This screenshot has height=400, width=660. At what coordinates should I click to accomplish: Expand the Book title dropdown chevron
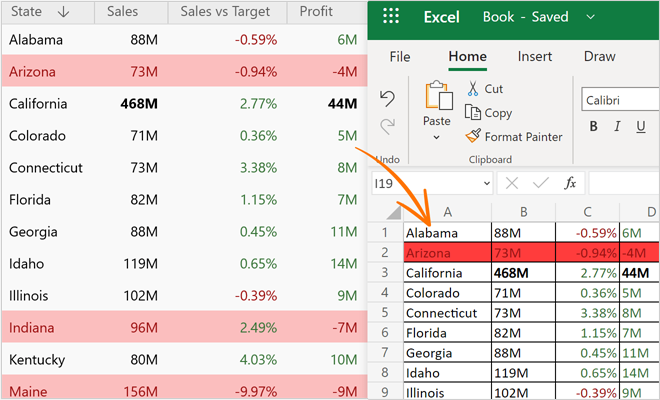[590, 17]
